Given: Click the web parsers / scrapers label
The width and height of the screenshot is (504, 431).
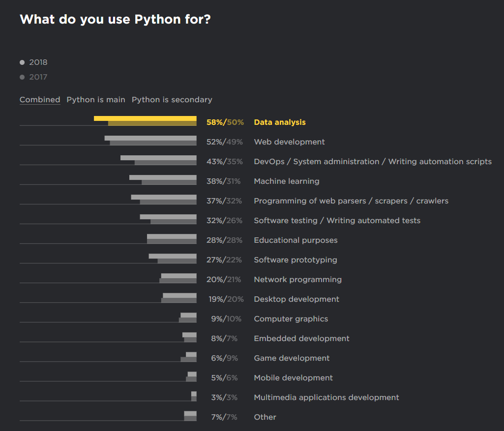Looking at the screenshot, I should (x=351, y=201).
